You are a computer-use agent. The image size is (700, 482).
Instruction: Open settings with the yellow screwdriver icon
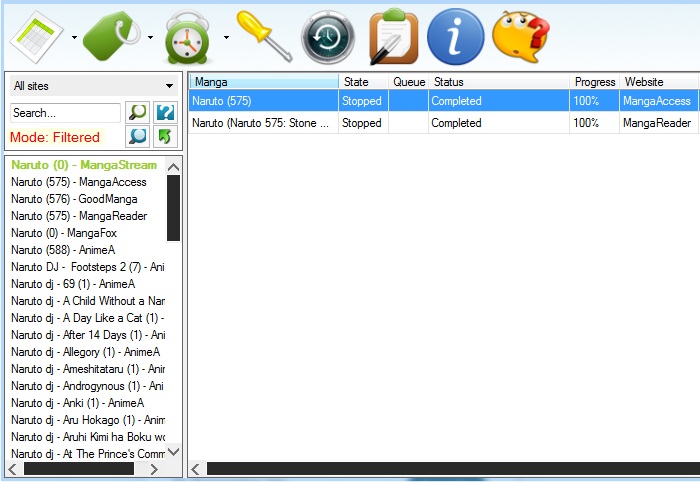tap(264, 36)
